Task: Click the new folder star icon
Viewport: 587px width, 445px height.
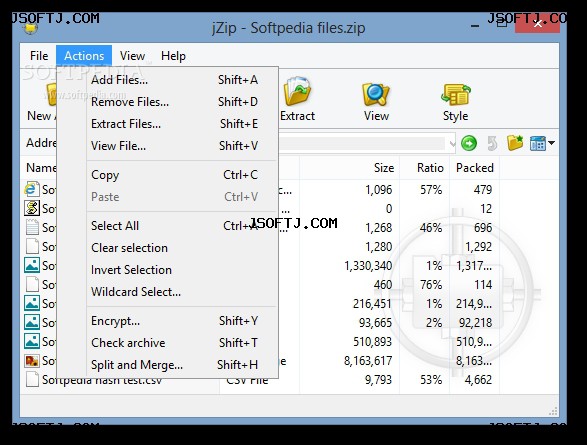Action: (x=515, y=143)
